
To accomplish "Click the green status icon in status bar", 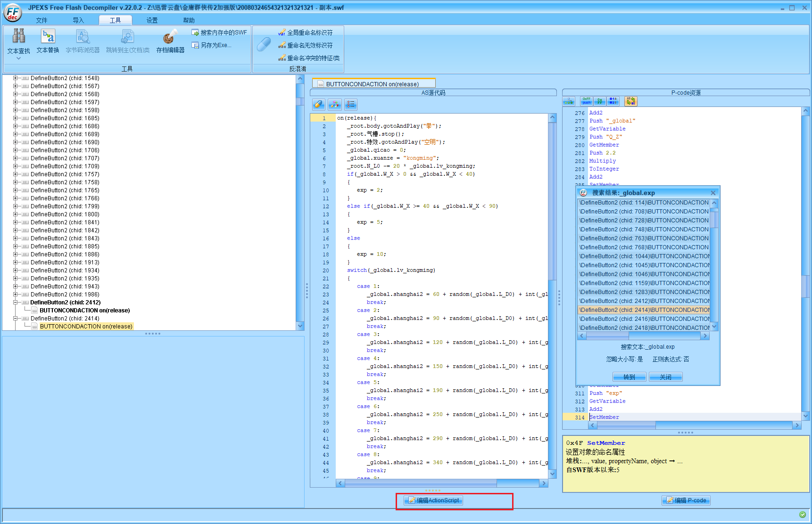I will click(803, 515).
